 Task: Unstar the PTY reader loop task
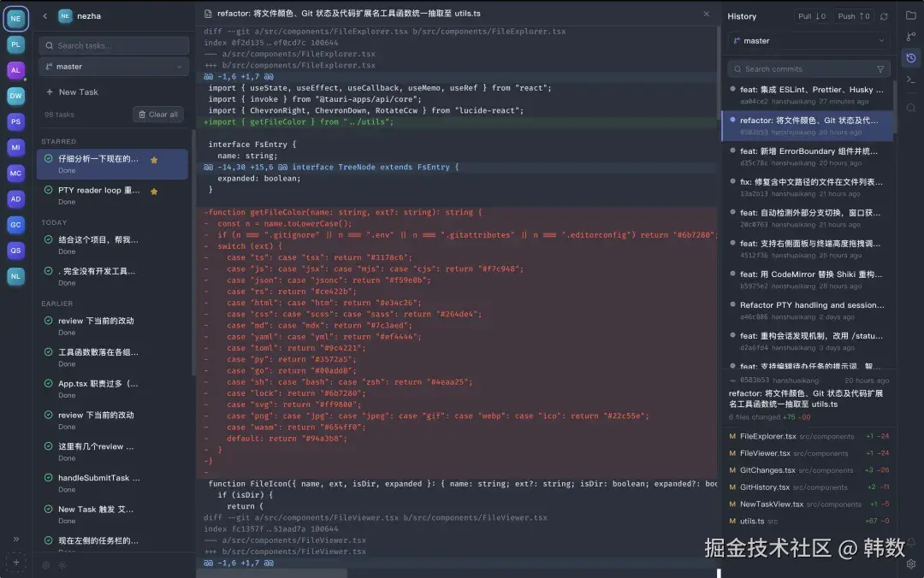154,191
